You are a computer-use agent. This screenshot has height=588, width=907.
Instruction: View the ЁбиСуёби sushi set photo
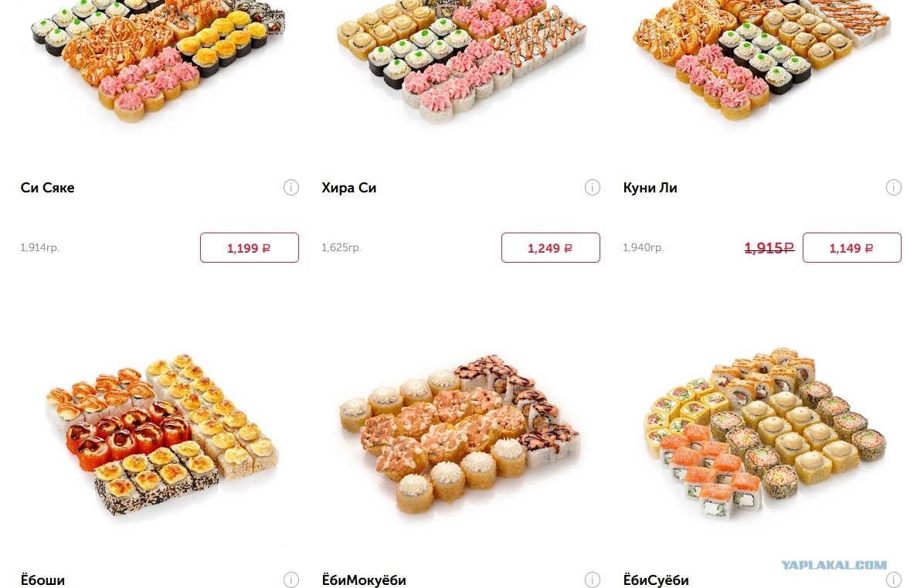[765, 433]
